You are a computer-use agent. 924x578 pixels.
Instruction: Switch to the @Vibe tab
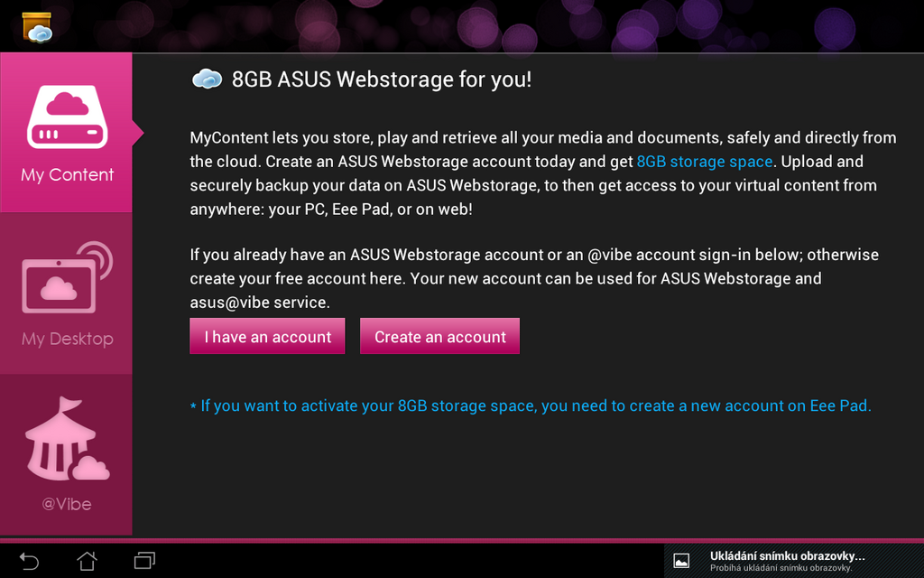(66, 452)
